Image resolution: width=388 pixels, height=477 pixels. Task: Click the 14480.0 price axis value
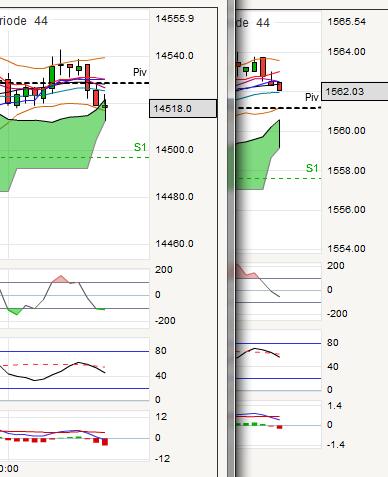click(175, 197)
